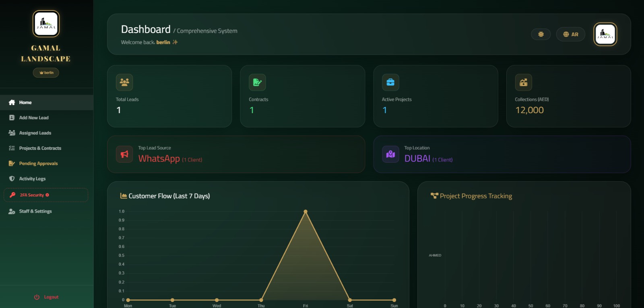Open profile avatar in header
This screenshot has height=308, width=644.
605,34
